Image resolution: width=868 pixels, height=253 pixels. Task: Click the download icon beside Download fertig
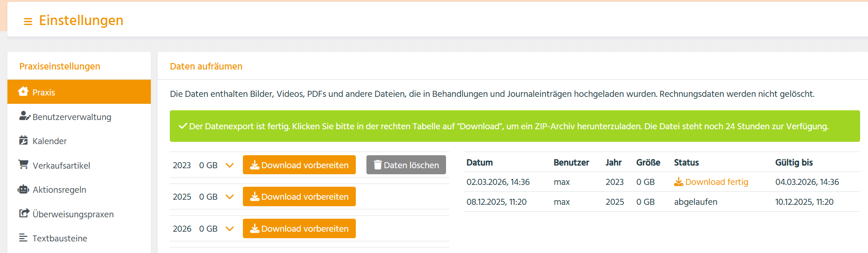pos(678,182)
